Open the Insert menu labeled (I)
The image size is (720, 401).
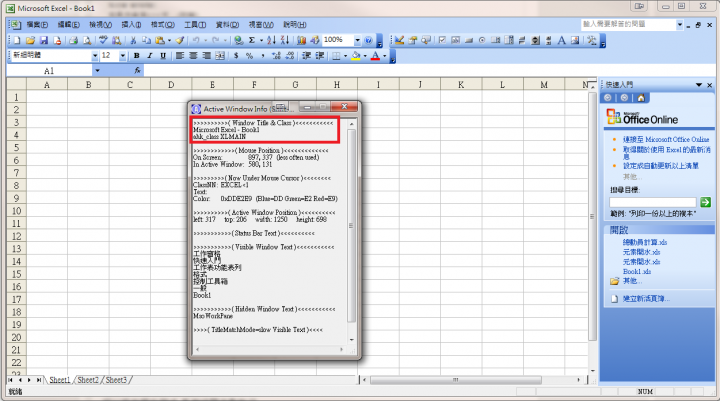click(131, 24)
